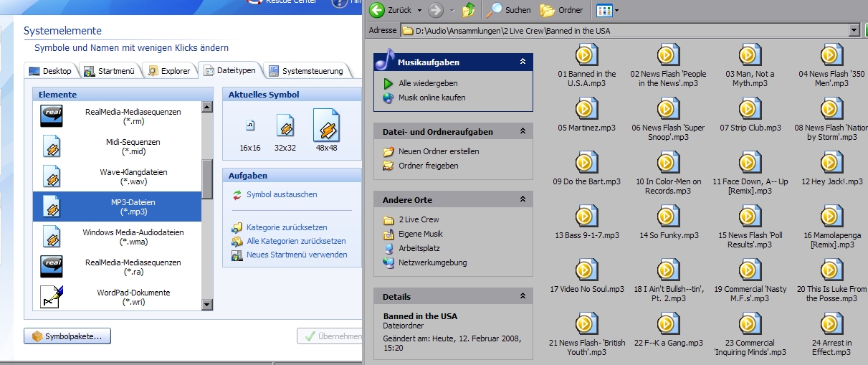Select 07 Strip Club.mp3 icon
The image size is (868, 365).
click(x=750, y=108)
